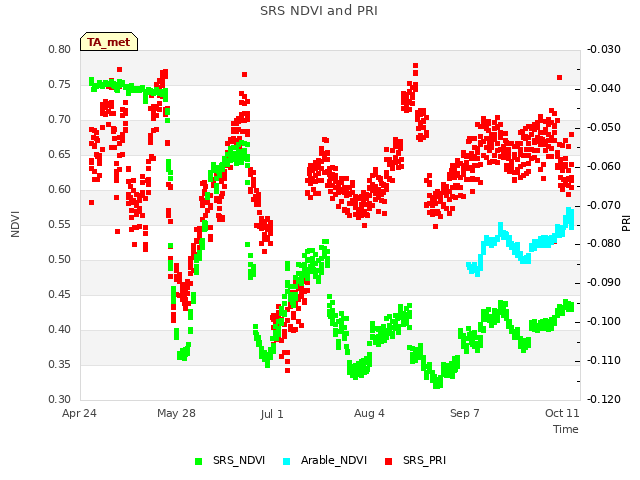This screenshot has height=480, width=640.
Task: Click the -0.040 PRI axis value
Action: 604,88
